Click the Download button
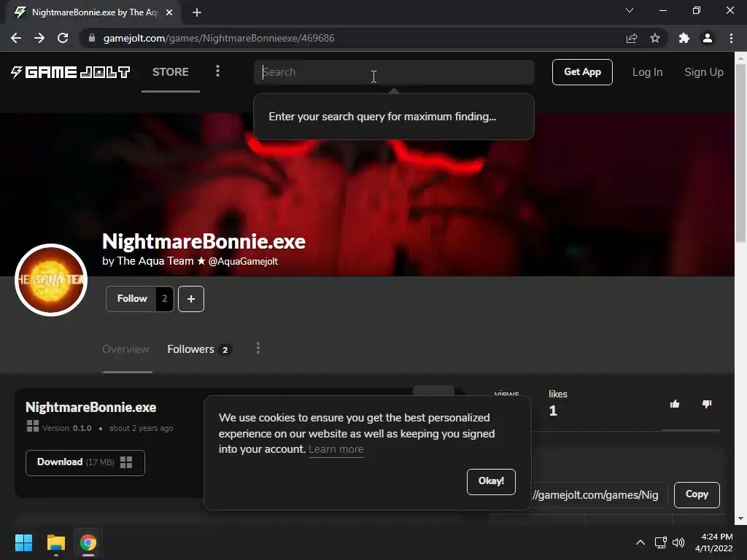Image resolution: width=747 pixels, height=560 pixels. 85,462
